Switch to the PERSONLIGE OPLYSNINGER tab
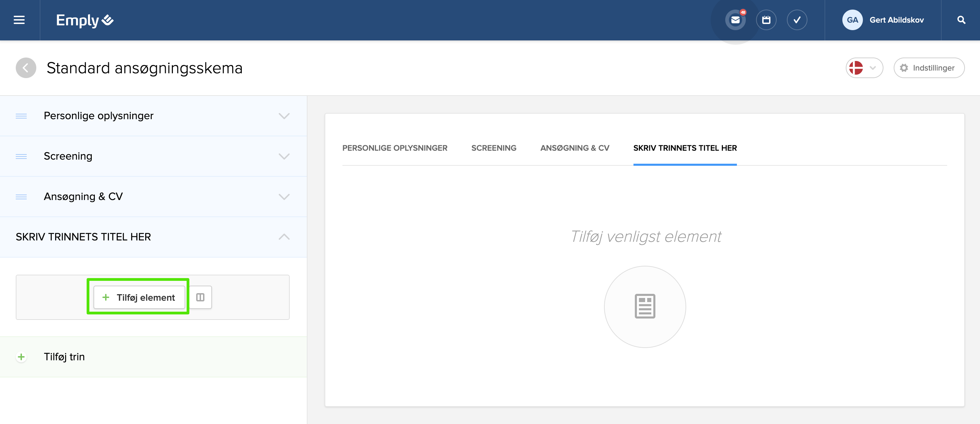Screen dimensions: 980x424 394,148
